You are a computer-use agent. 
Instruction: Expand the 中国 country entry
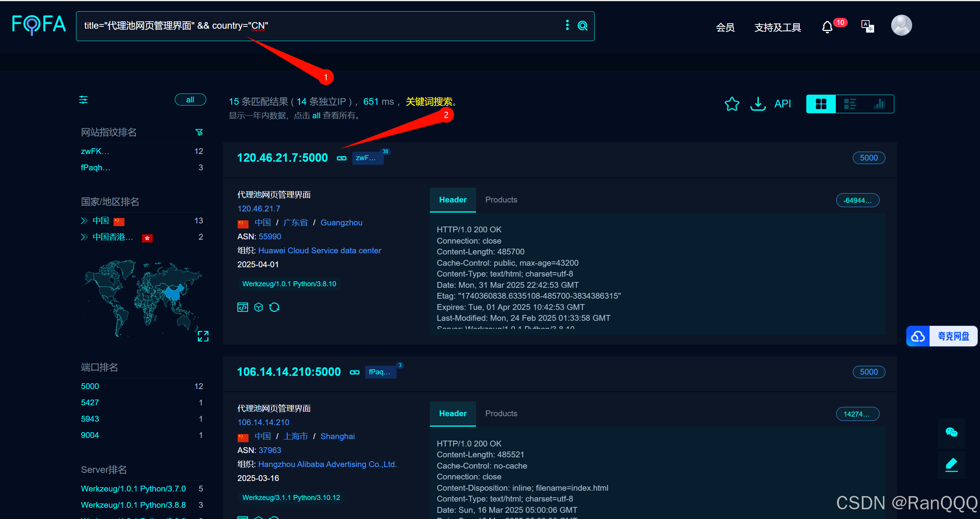pos(84,221)
